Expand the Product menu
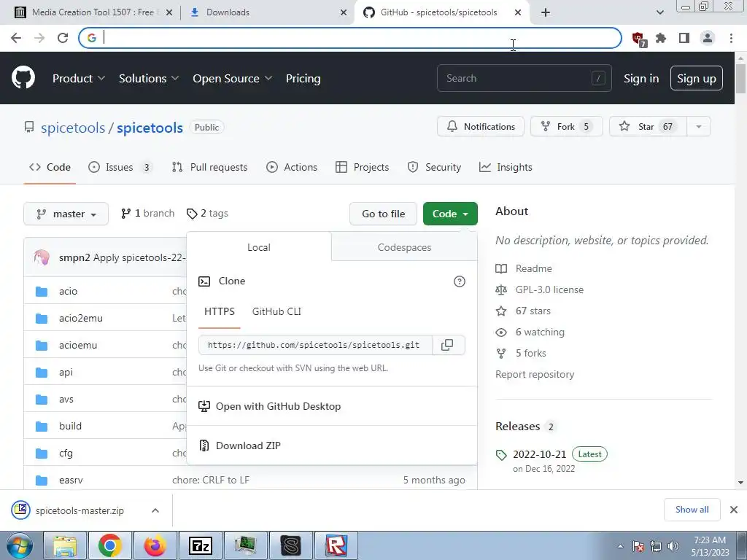This screenshot has width=747, height=560. (x=79, y=79)
